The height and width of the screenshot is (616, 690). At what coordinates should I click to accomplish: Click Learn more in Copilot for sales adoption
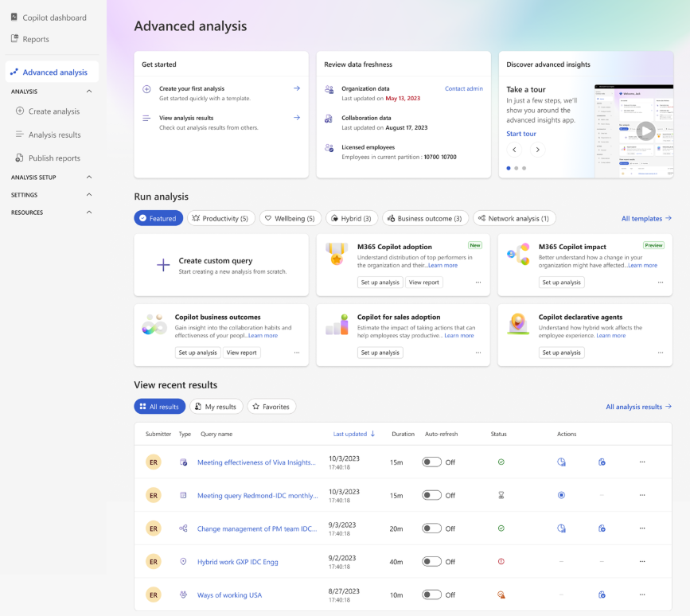point(459,335)
